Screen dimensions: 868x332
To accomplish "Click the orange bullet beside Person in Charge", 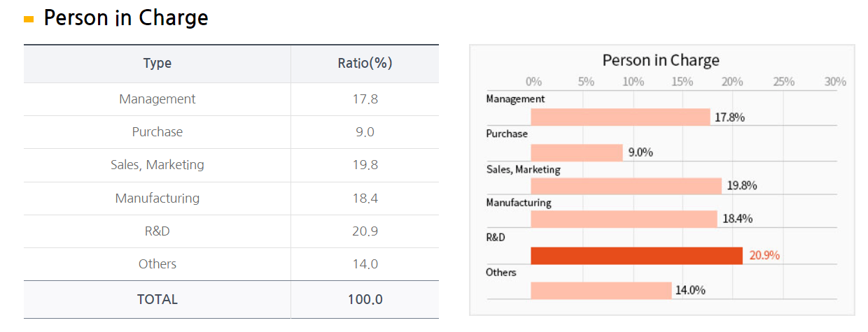I will click(x=29, y=20).
